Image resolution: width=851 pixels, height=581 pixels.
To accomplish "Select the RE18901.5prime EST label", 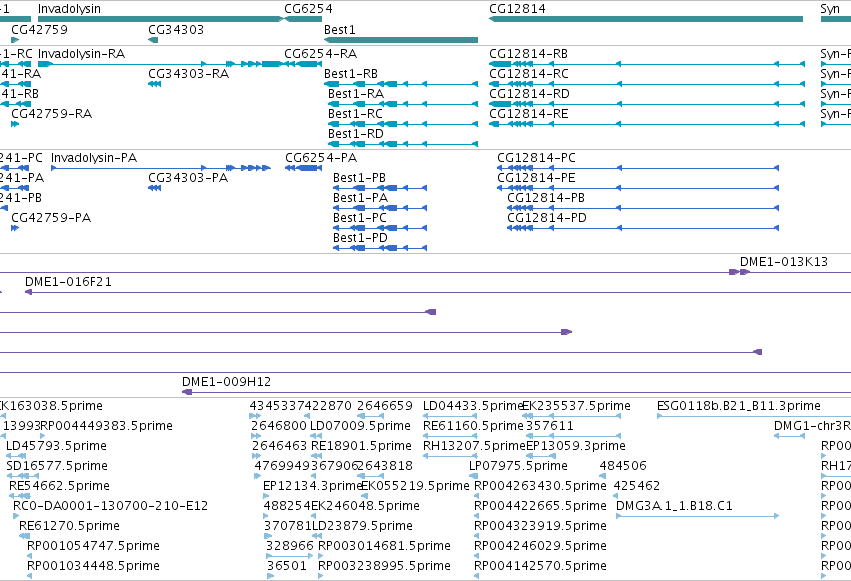I will point(361,446).
